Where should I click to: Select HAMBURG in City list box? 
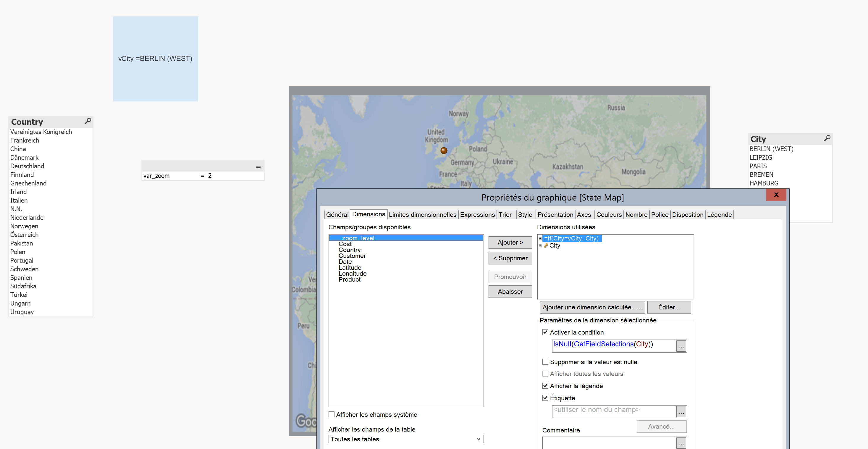coord(790,183)
